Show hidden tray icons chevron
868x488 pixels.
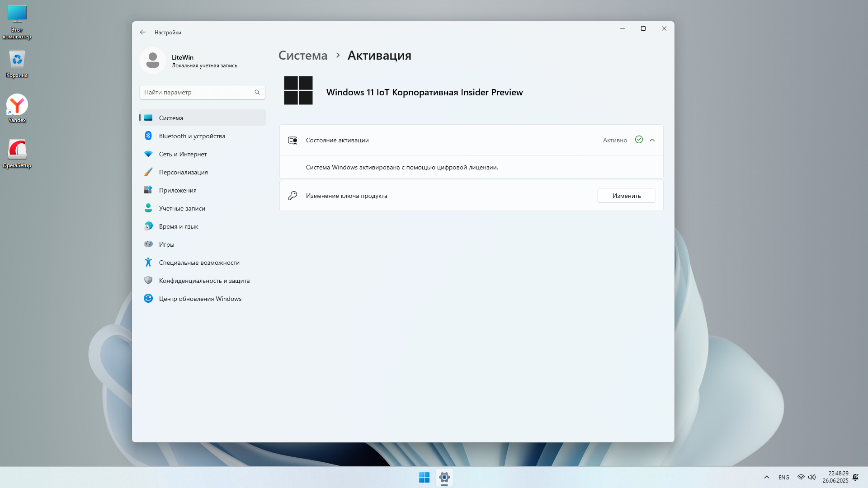766,477
